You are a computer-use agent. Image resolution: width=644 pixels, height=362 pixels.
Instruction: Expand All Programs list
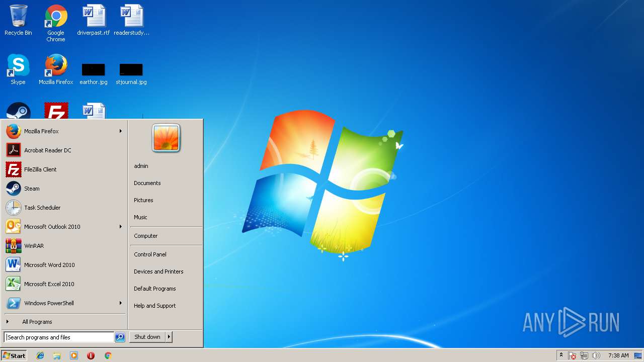pos(64,322)
